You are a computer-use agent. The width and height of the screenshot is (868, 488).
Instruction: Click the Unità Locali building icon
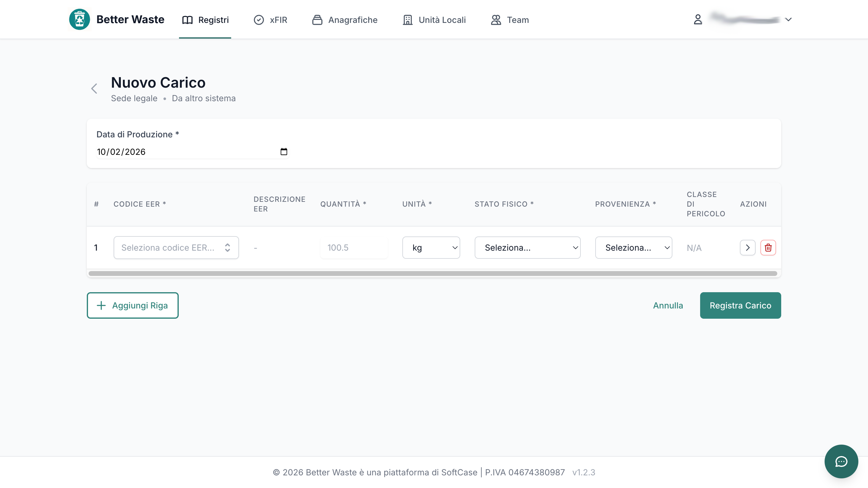[x=408, y=20]
